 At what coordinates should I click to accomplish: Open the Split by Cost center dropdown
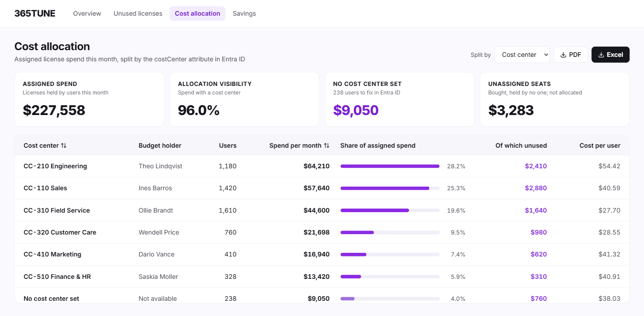click(x=522, y=55)
